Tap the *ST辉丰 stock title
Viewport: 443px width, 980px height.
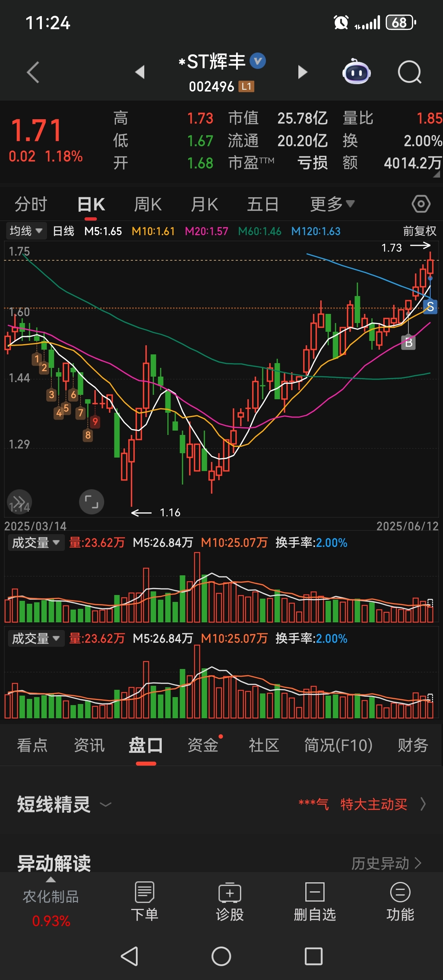pyautogui.click(x=212, y=62)
